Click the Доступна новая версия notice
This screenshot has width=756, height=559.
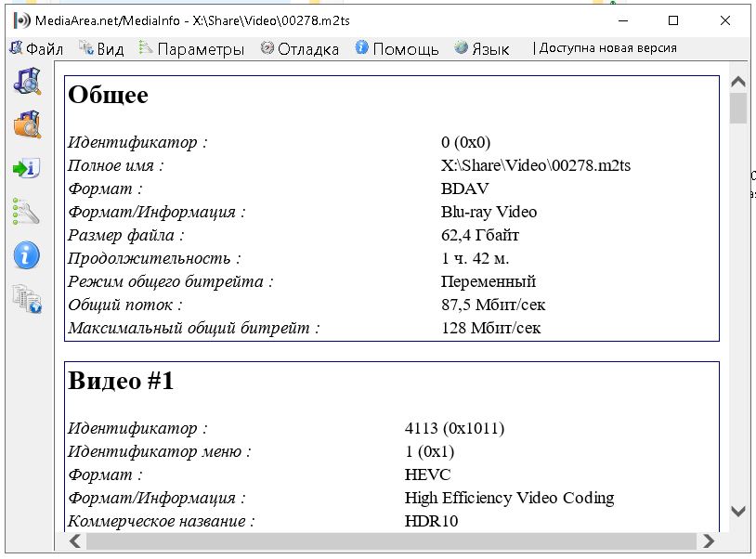point(606,48)
